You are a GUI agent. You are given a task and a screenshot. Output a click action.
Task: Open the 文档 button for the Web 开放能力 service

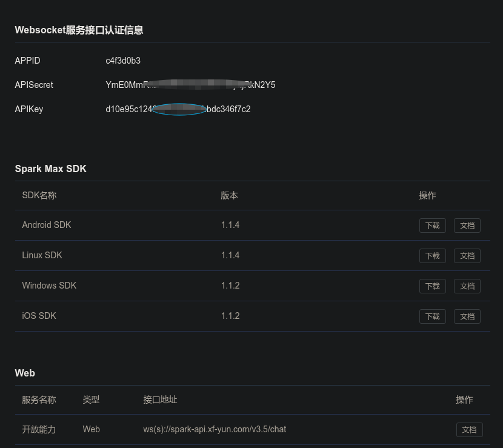click(469, 430)
